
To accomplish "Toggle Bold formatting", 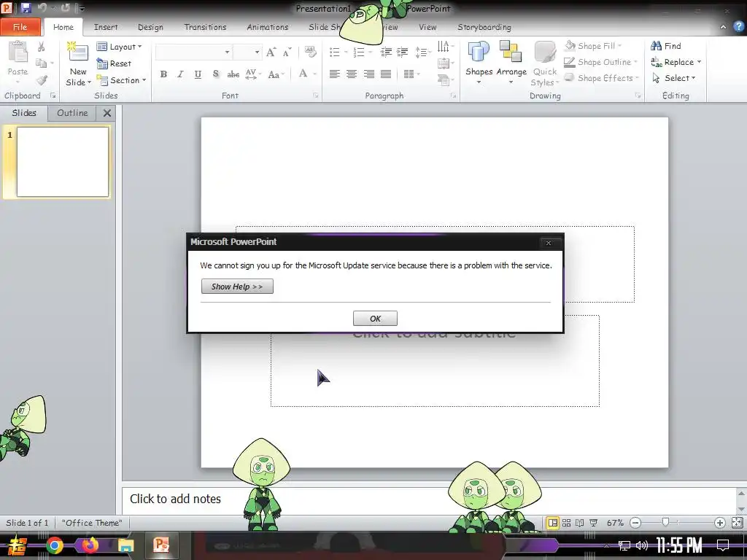I will [x=163, y=74].
